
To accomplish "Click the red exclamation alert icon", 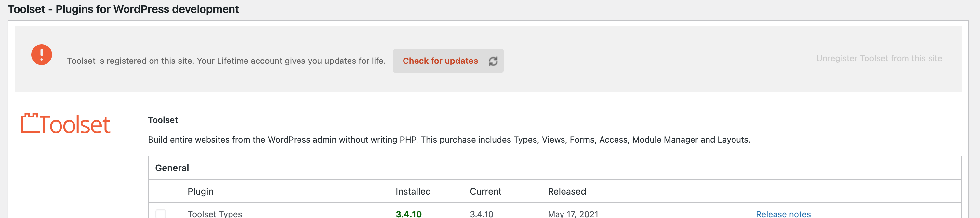I will pos(42,55).
